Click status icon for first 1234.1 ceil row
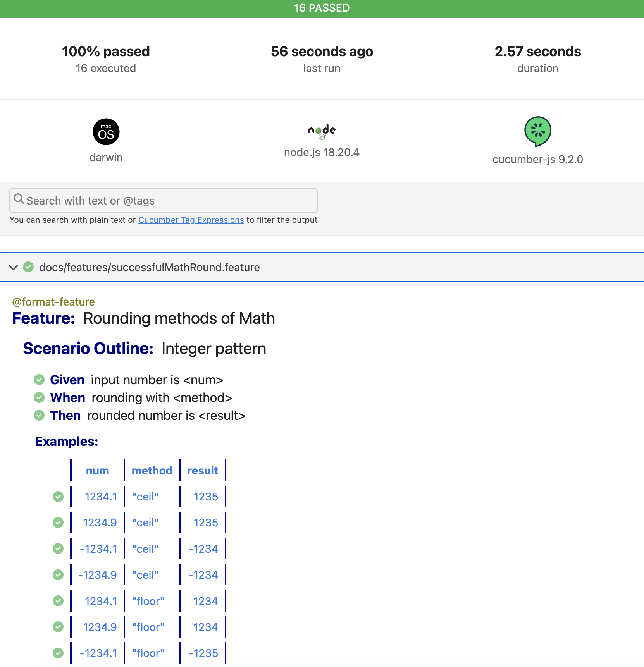This screenshot has height=667, width=644. pyautogui.click(x=58, y=496)
